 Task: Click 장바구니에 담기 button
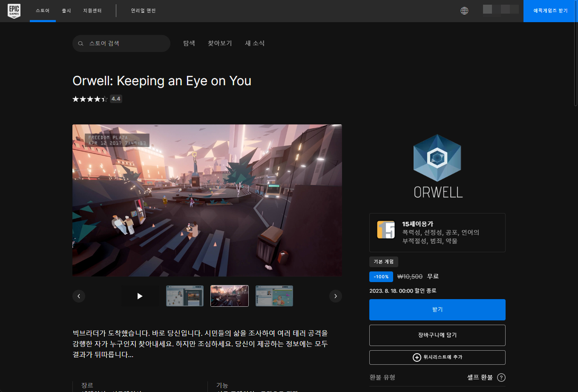pos(437,335)
